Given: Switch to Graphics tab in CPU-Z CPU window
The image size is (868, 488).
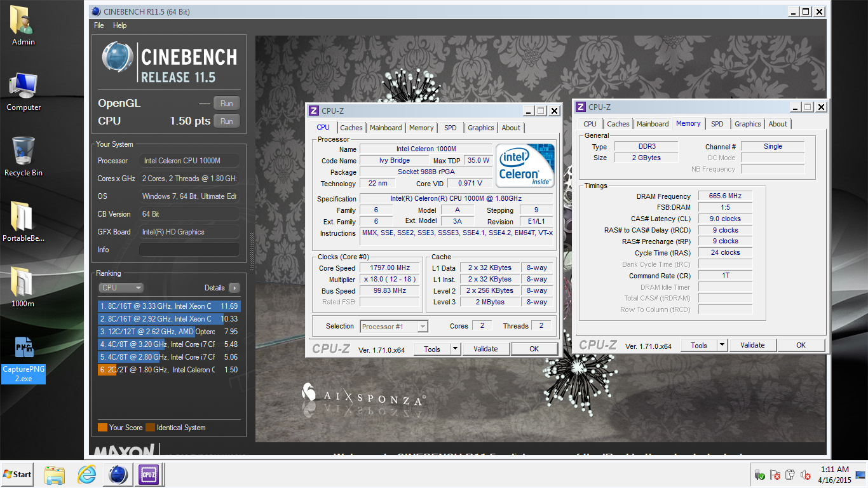Looking at the screenshot, I should pos(481,128).
